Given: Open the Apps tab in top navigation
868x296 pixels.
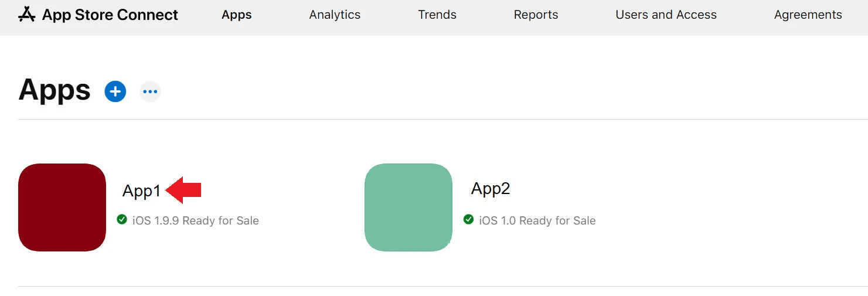Looking at the screenshot, I should pyautogui.click(x=237, y=15).
